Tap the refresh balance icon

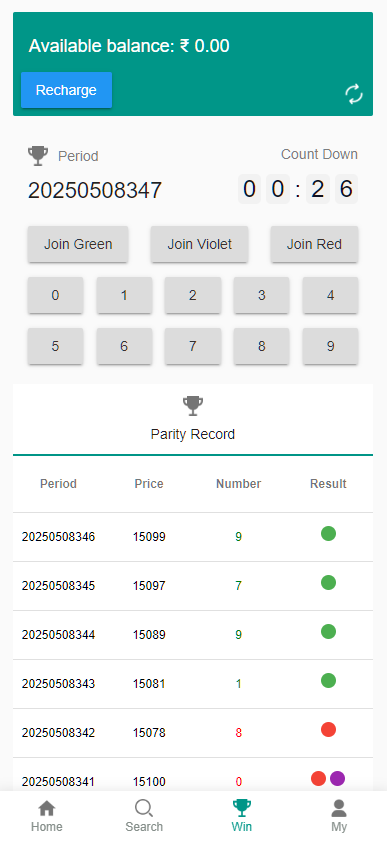pos(354,94)
